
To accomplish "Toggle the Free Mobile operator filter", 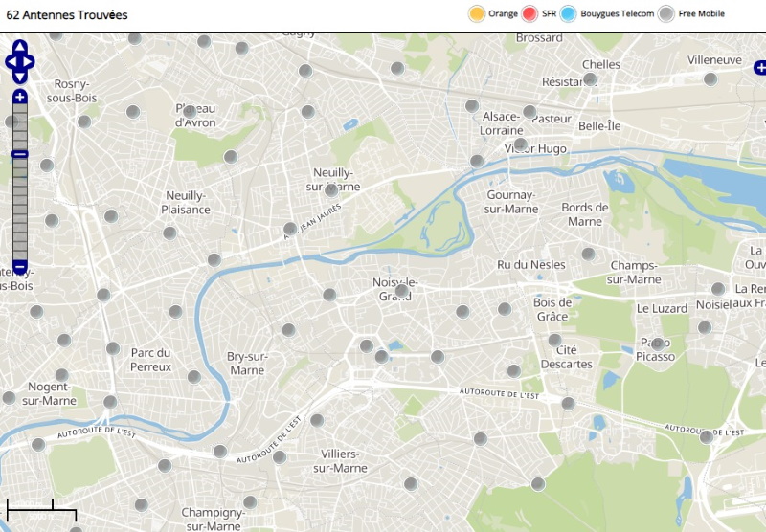I will (x=666, y=13).
